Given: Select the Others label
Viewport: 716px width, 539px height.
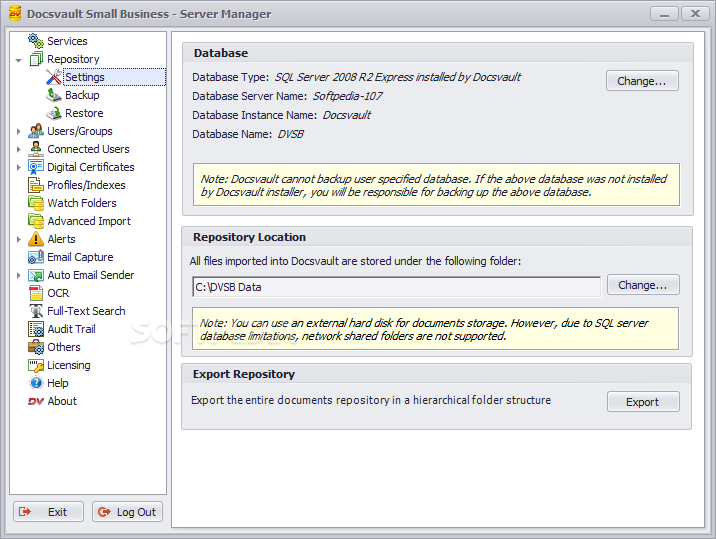Looking at the screenshot, I should [63, 347].
